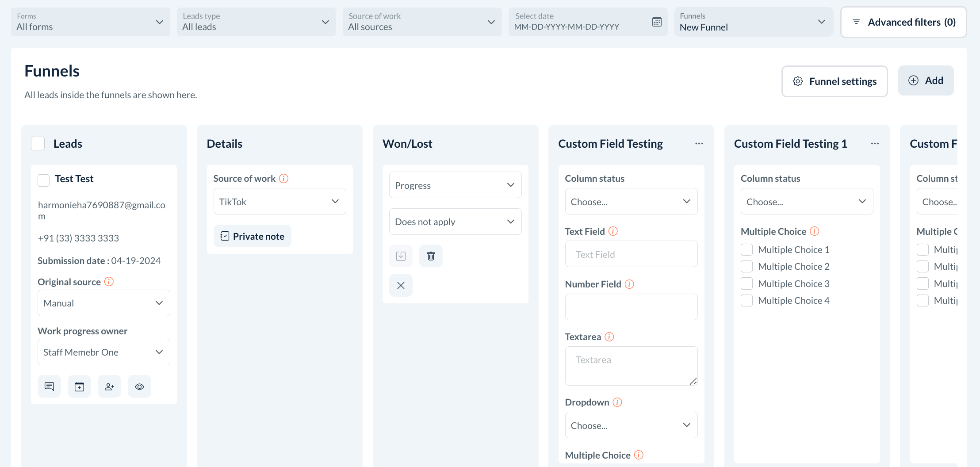This screenshot has height=467, width=980.
Task: Click the calendar add icon on lead card
Action: tap(79, 387)
